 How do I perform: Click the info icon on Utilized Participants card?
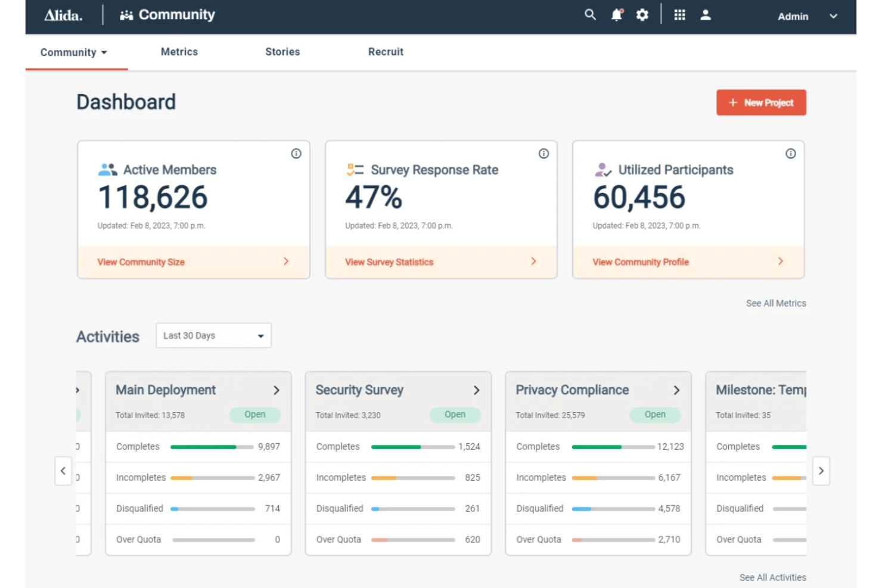click(x=791, y=154)
